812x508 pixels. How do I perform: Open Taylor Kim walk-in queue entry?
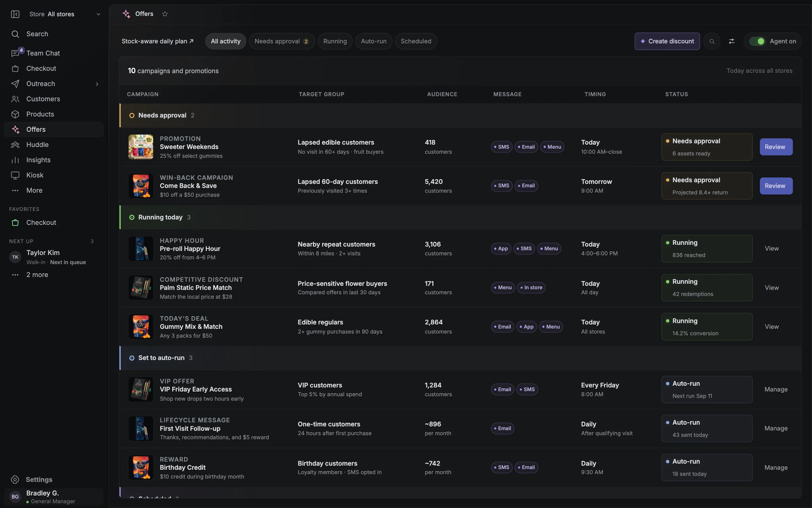pyautogui.click(x=54, y=257)
